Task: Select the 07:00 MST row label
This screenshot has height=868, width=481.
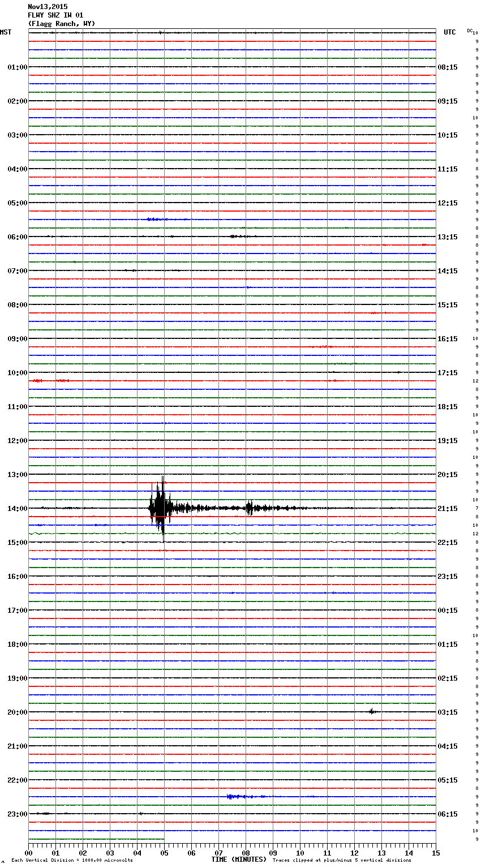Action: click(18, 271)
